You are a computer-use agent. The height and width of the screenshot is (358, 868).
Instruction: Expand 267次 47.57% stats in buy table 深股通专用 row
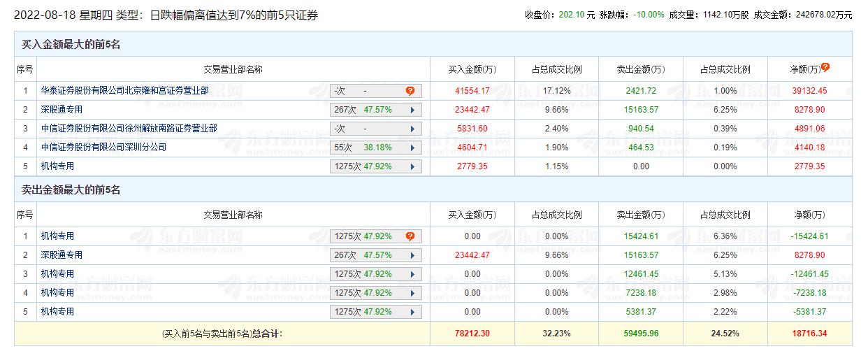[376, 110]
